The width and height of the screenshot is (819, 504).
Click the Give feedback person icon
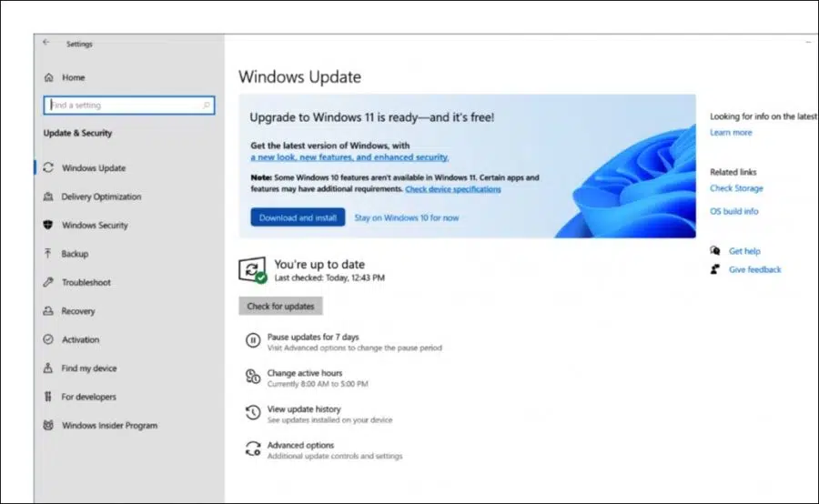click(715, 269)
